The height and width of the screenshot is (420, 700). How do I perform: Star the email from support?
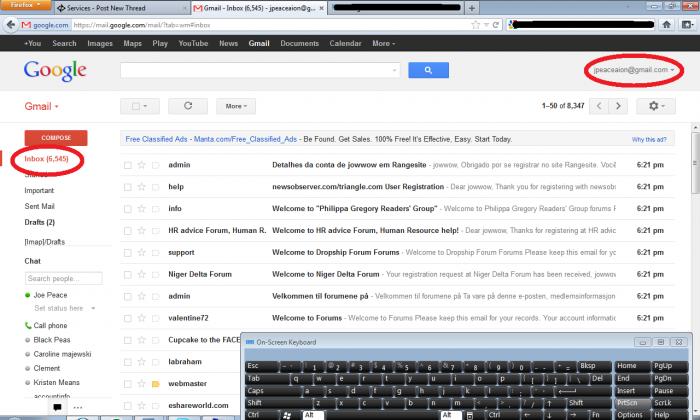coord(142,252)
